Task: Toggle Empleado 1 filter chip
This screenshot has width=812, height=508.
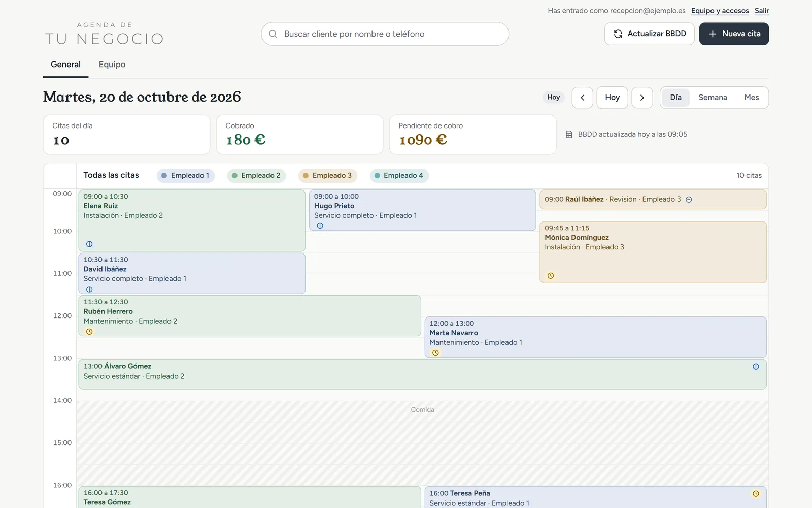Action: point(186,176)
